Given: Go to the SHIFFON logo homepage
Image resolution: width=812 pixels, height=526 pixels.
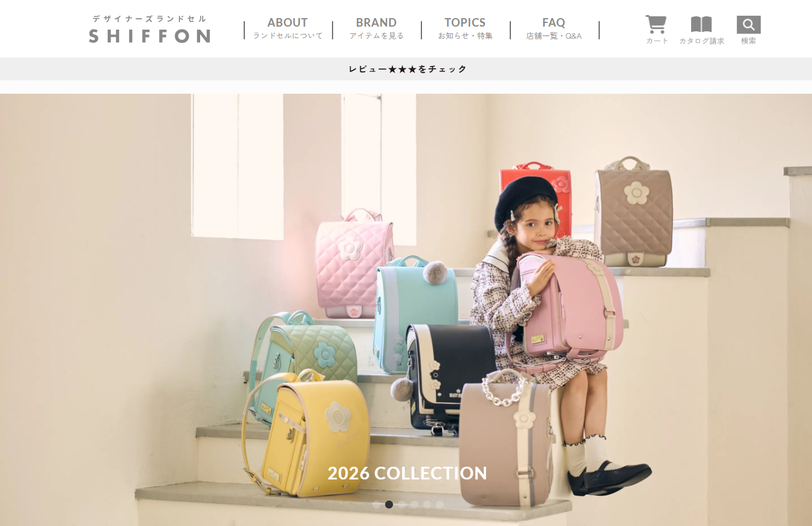Looking at the screenshot, I should [x=149, y=29].
